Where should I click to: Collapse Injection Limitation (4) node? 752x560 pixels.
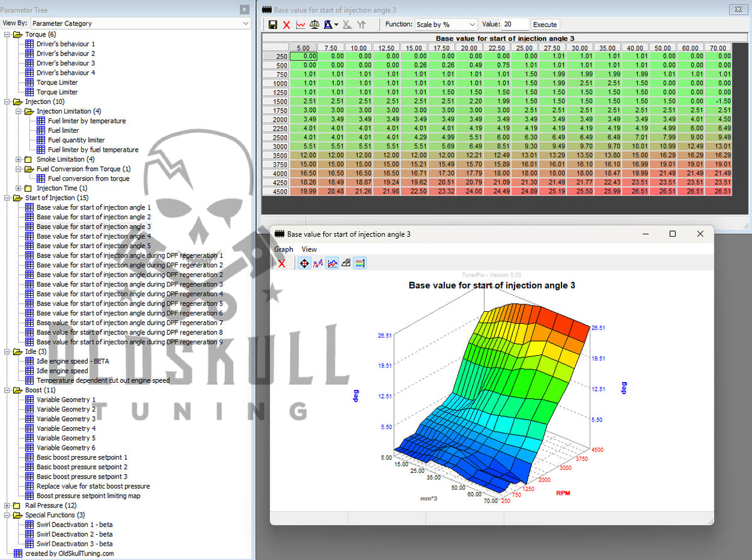[18, 111]
